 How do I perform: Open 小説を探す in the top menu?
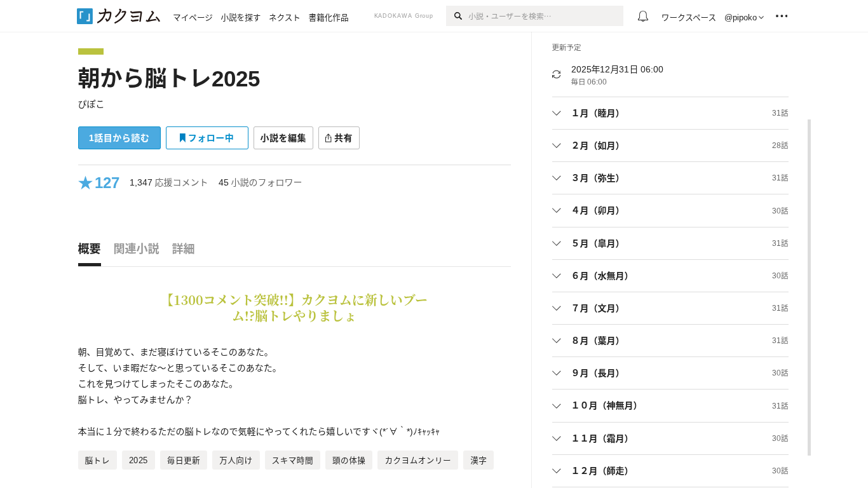(x=240, y=17)
